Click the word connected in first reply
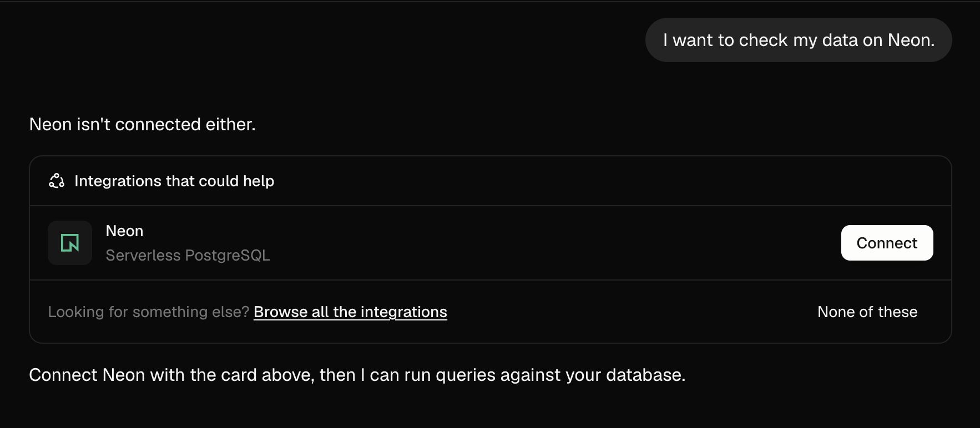980x428 pixels. [x=158, y=124]
